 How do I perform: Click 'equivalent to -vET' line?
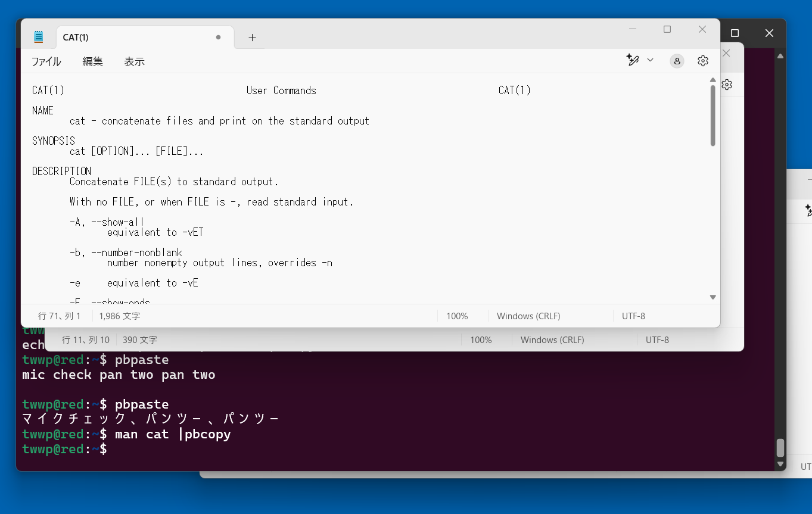click(155, 232)
